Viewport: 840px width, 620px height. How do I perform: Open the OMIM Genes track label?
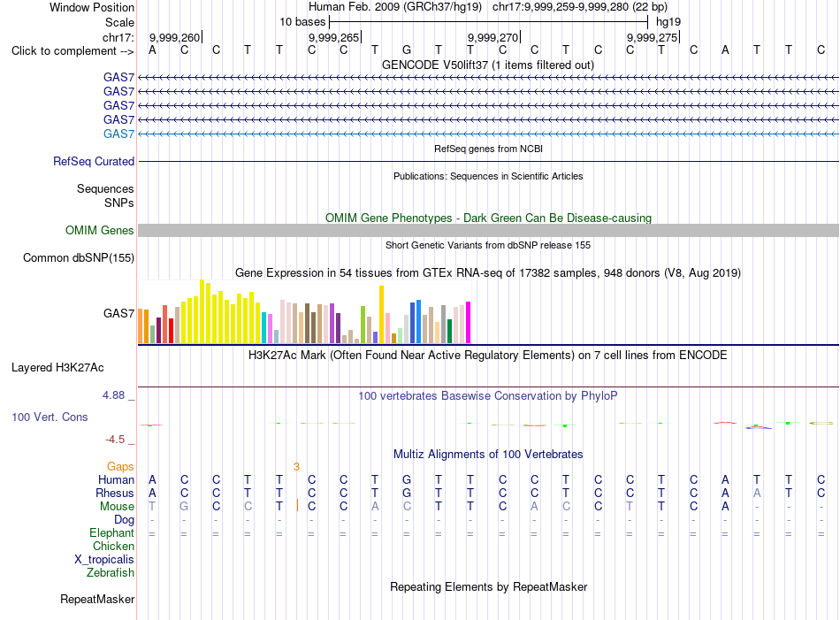(x=100, y=231)
